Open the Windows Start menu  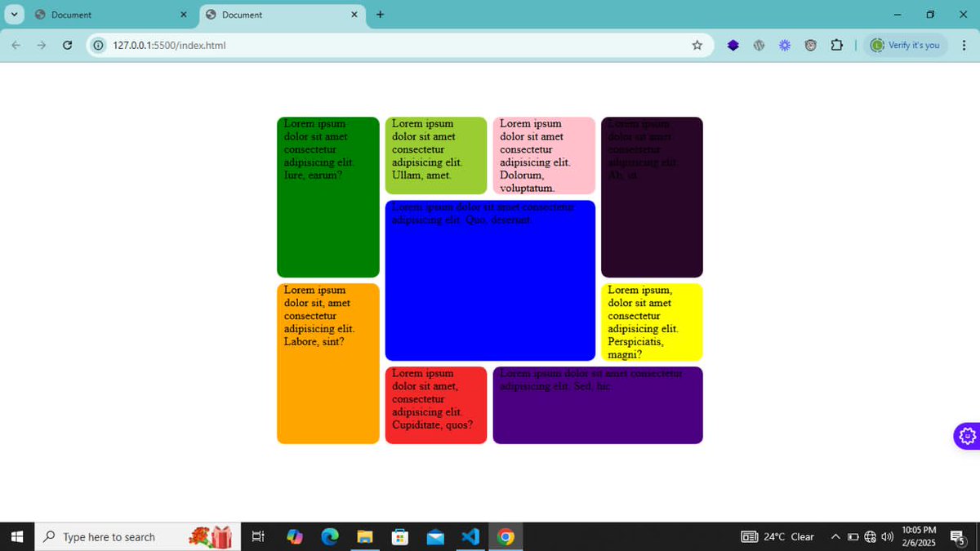click(x=16, y=536)
